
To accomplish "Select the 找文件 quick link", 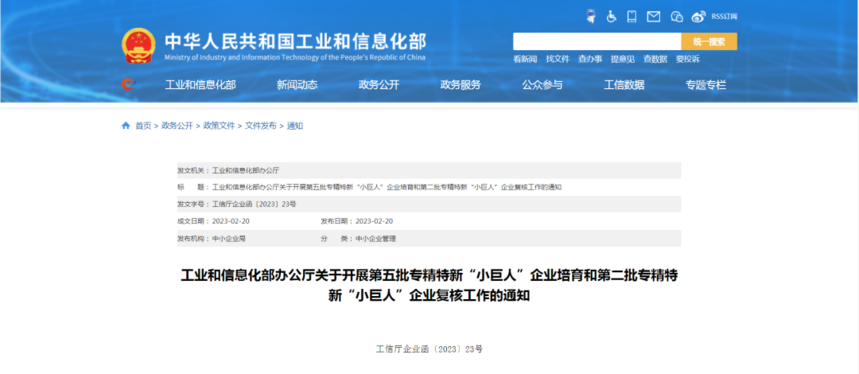I will (x=558, y=59).
